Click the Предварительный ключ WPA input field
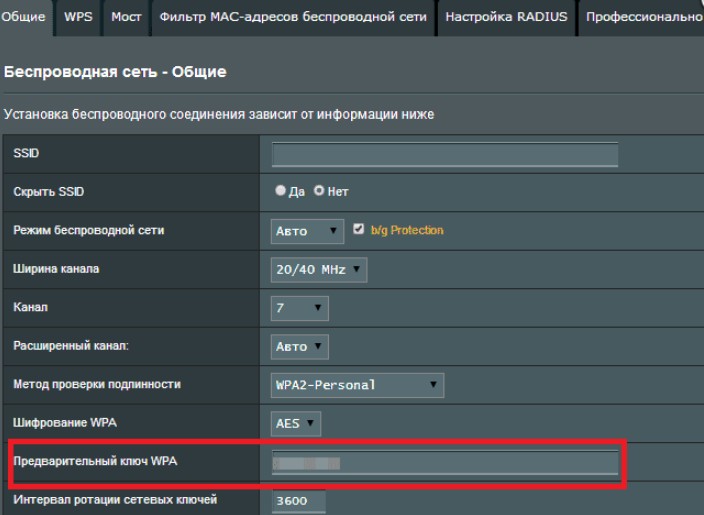 (445, 463)
